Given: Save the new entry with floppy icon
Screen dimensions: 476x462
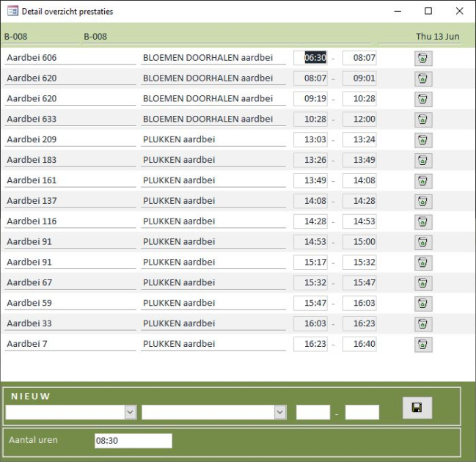Looking at the screenshot, I should tap(417, 408).
